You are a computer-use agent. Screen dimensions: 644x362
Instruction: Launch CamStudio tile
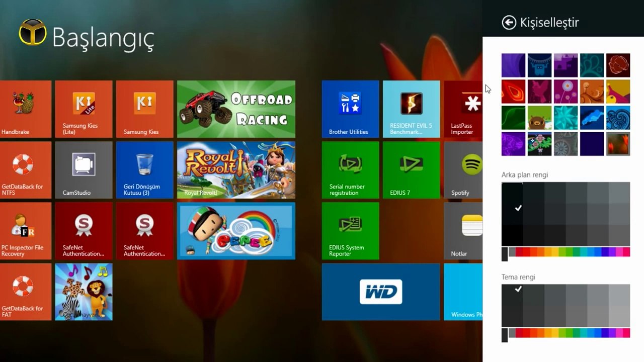pos(84,170)
